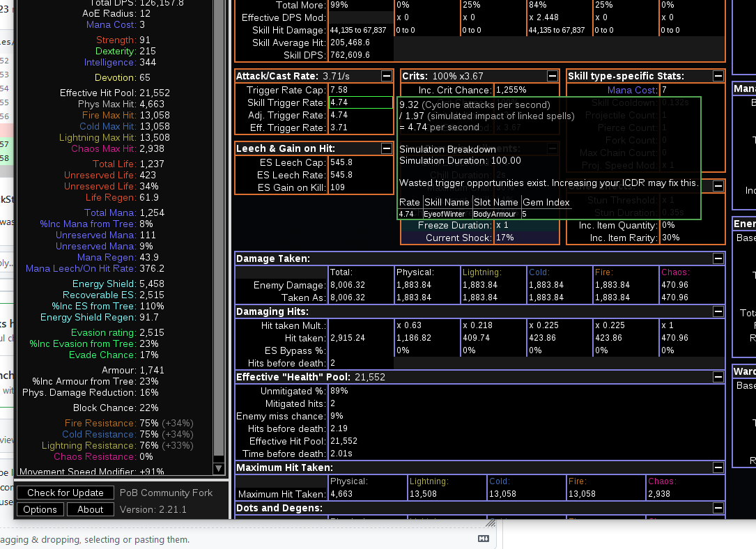Click the Mana Leech/On Hit Rate entry

coord(95,268)
